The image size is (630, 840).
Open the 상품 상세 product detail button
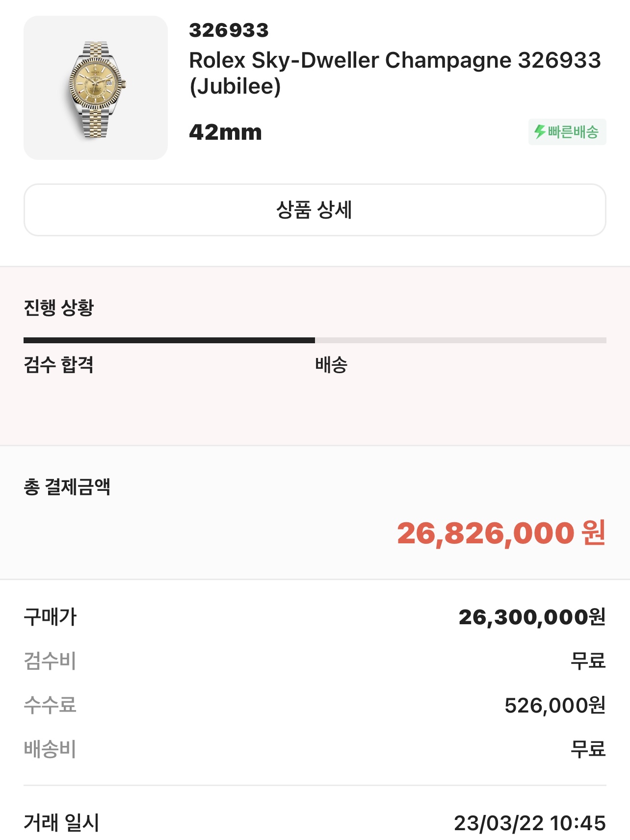[x=315, y=210]
